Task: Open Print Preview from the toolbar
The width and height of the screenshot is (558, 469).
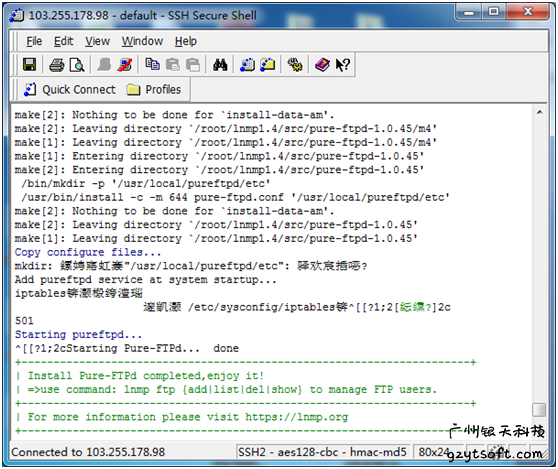Action: 77,65
